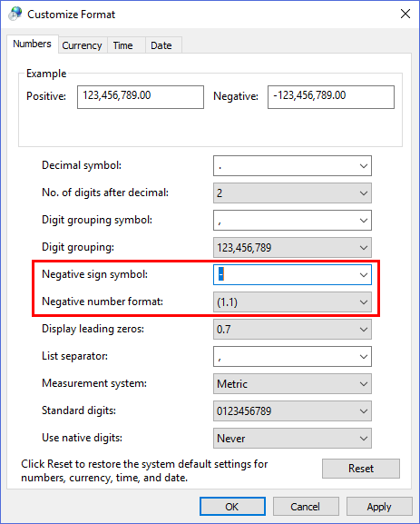This screenshot has height=524, width=420.
Task: Open the Digit grouping dropdown
Action: [292, 248]
